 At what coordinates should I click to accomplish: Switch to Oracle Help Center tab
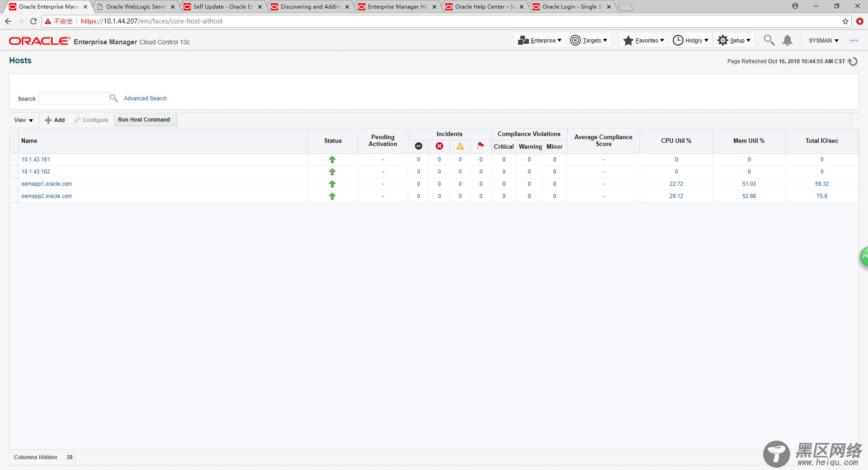point(485,6)
